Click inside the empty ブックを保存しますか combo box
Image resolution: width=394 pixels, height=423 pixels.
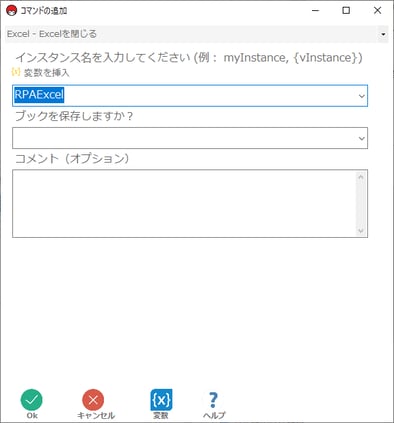190,138
